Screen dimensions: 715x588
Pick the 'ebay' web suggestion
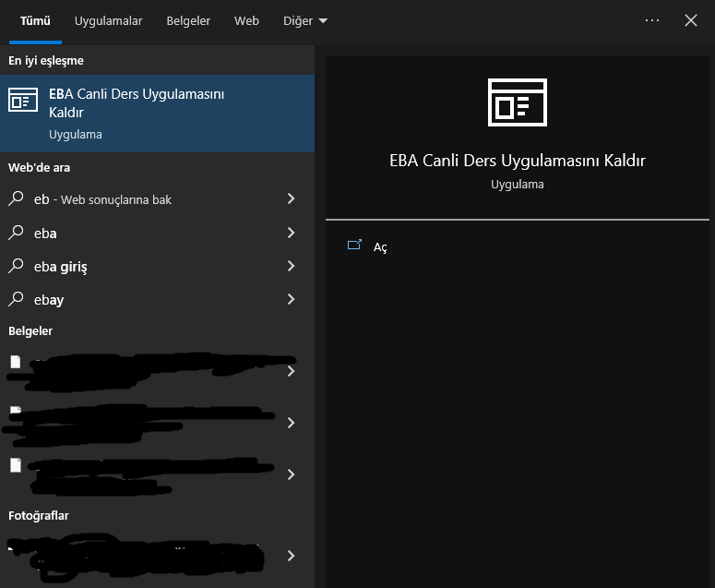[x=158, y=300]
